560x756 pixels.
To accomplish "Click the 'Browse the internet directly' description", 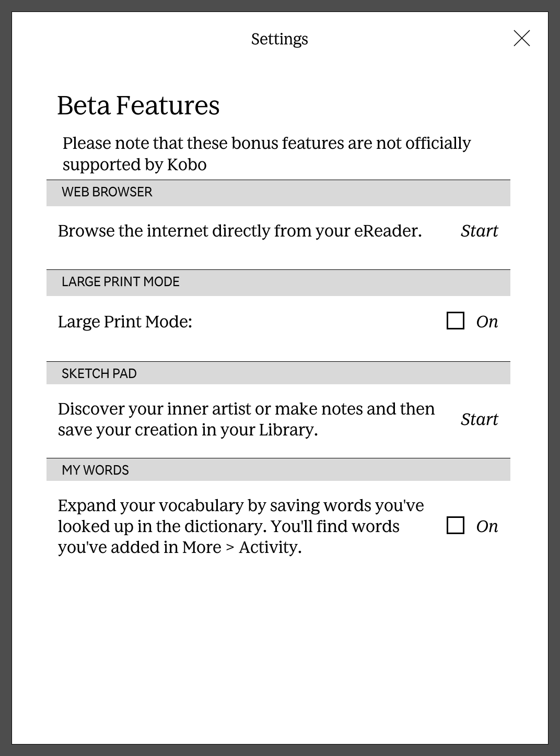I will click(240, 231).
